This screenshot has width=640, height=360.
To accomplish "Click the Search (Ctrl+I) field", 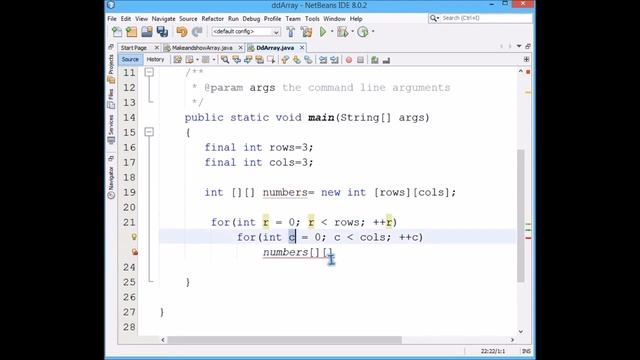I will pos(480,18).
